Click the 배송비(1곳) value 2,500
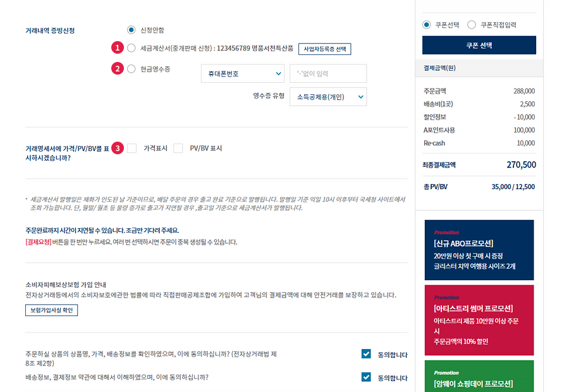Viewport: 569px width, 392px height. pyautogui.click(x=527, y=104)
